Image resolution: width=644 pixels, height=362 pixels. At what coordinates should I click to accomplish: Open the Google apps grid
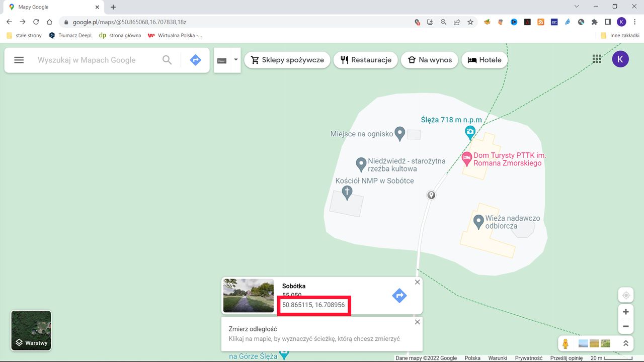point(597,59)
